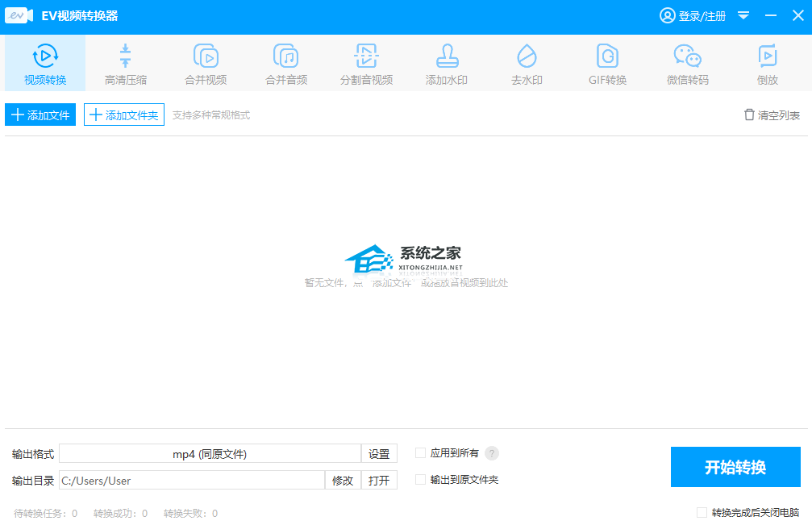Open the 微信转码 WeChat transcode tool
This screenshot has width=812, height=525.
pyautogui.click(x=688, y=63)
